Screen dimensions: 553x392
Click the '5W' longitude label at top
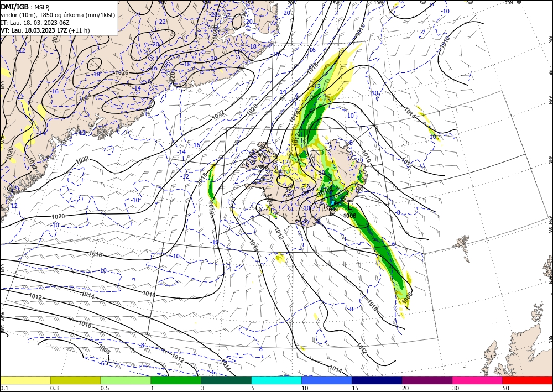(423, 3)
